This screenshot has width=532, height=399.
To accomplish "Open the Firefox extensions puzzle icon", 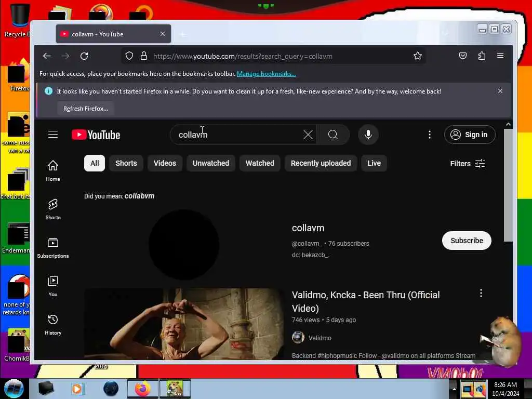I will point(482,56).
